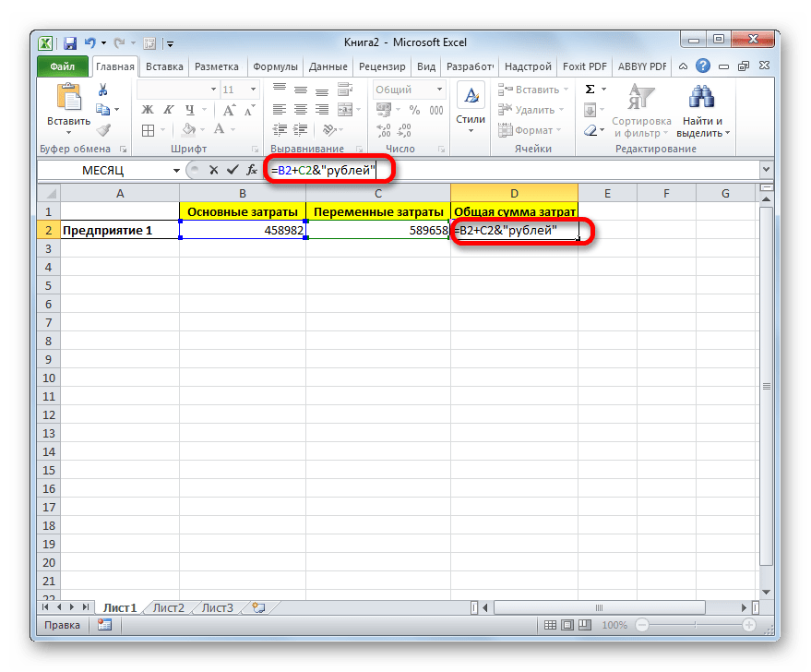Open the font size dropdown
Screen dimensions: 811x672
coord(253,90)
